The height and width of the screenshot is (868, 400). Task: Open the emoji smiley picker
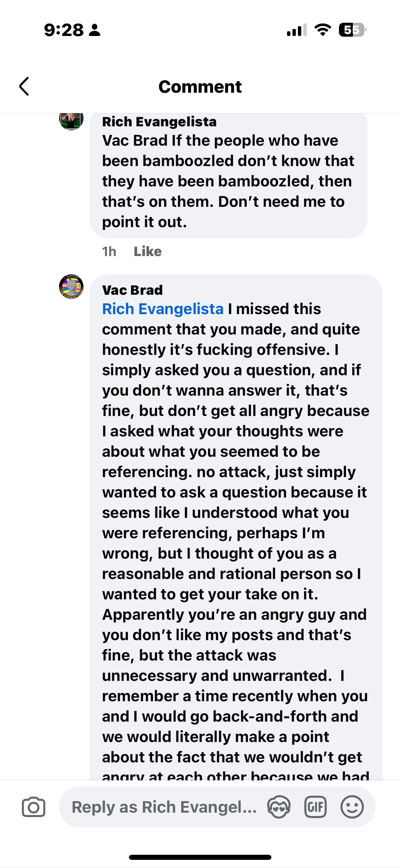coord(352,807)
